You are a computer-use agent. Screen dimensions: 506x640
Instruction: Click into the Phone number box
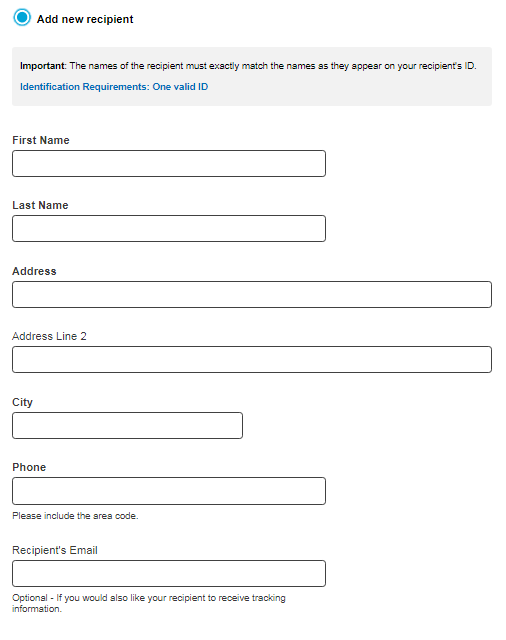coord(169,491)
